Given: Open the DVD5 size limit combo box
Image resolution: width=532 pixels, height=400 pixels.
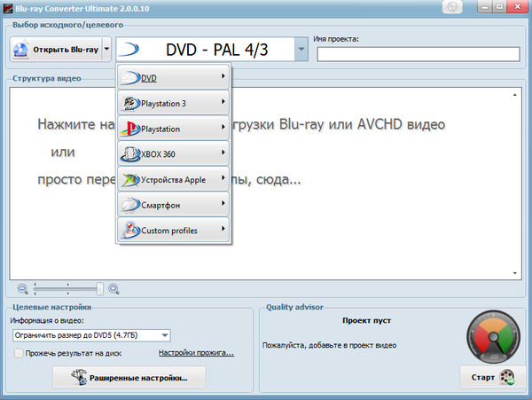Looking at the screenshot, I should coord(92,334).
